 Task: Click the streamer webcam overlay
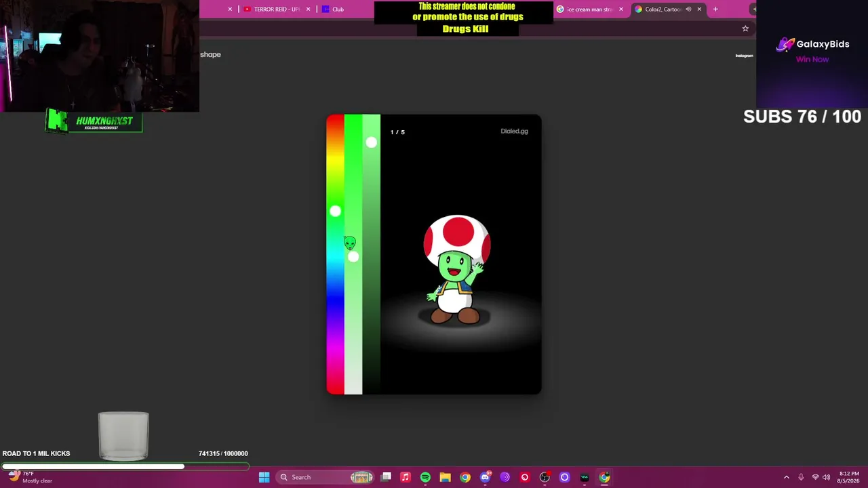pyautogui.click(x=100, y=56)
